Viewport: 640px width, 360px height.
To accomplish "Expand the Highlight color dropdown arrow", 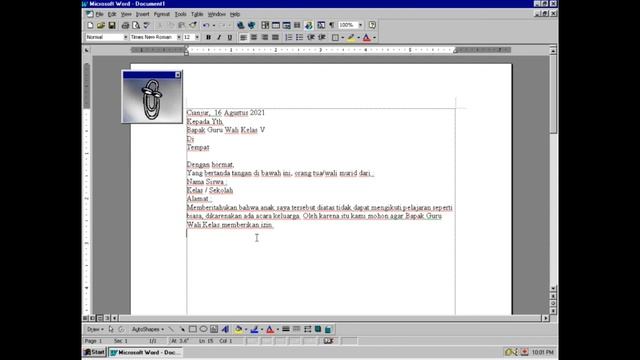I will (x=358, y=38).
